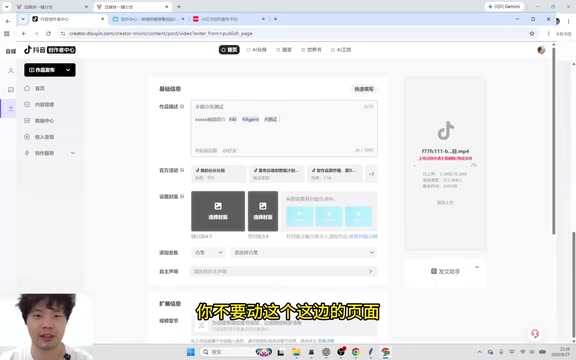
Task: Click the Gemini button in the outer browser
Action: coord(504,7)
